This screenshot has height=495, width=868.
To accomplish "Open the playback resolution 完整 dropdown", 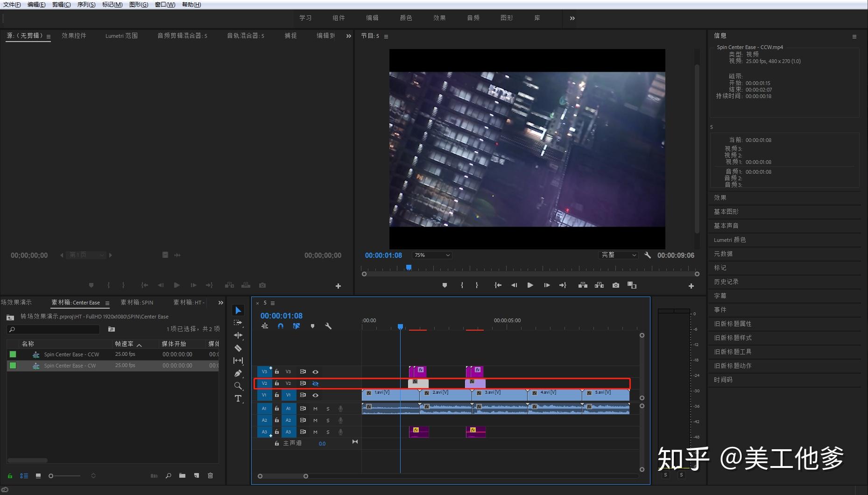I will point(618,255).
